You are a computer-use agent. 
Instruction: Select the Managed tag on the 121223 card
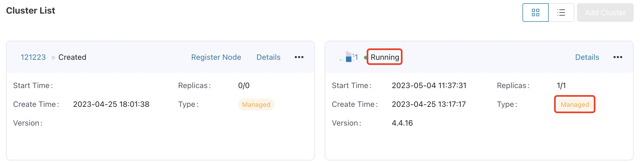[256, 104]
